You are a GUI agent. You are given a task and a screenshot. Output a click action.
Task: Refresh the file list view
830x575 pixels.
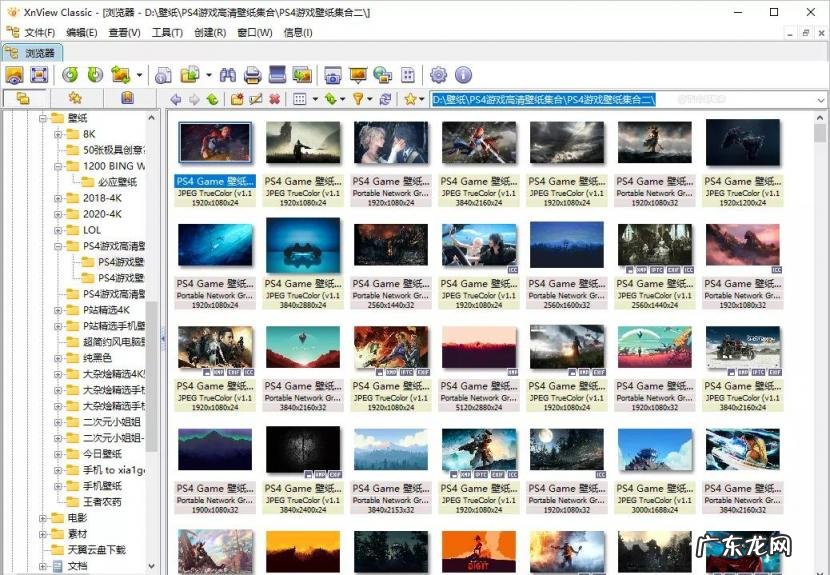[x=385, y=99]
